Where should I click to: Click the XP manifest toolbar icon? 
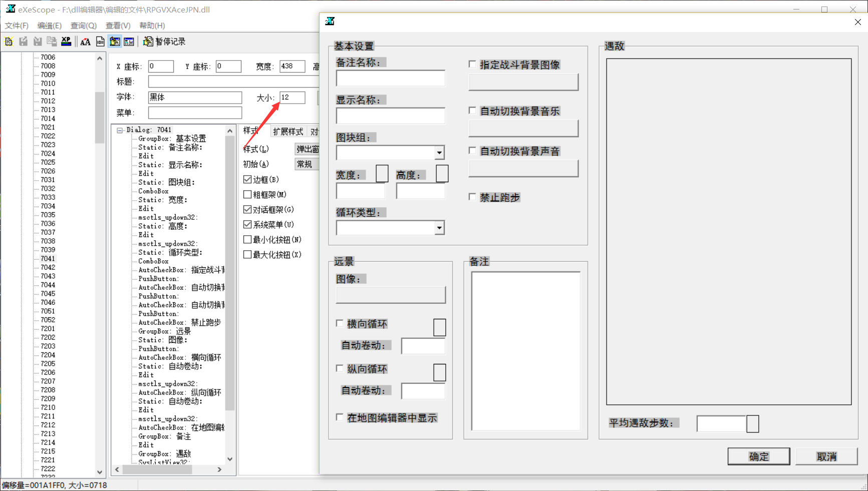pyautogui.click(x=66, y=42)
